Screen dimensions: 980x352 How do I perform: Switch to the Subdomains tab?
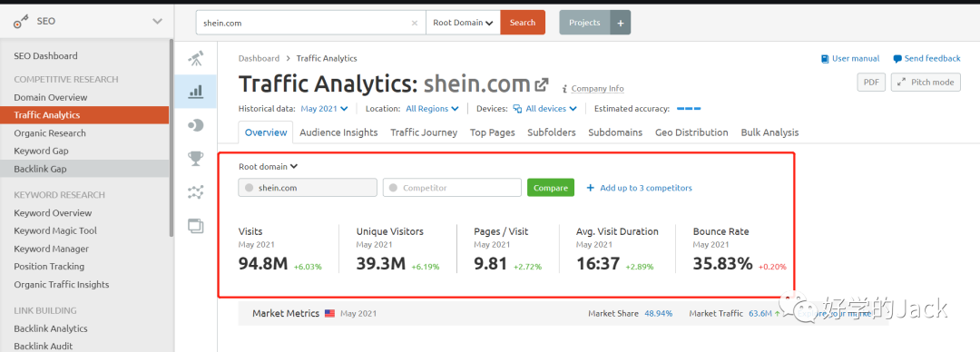[x=615, y=132]
